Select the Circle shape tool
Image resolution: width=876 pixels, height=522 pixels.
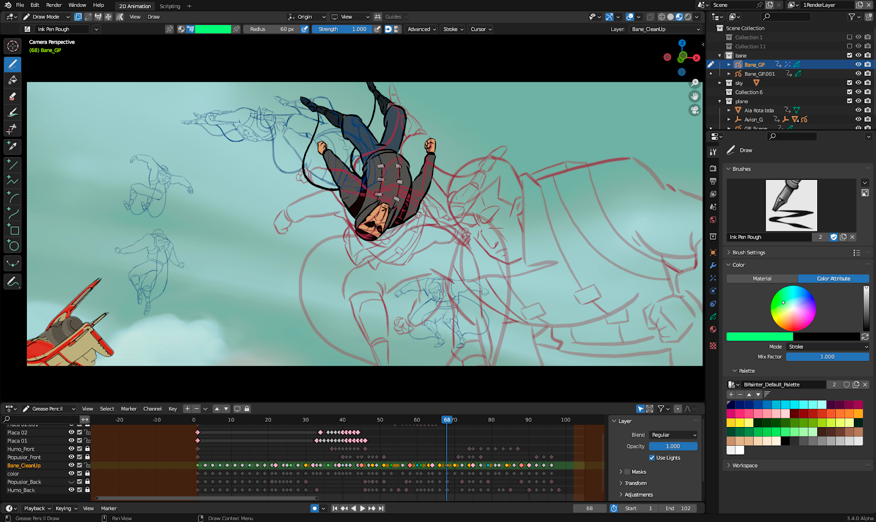[13, 246]
